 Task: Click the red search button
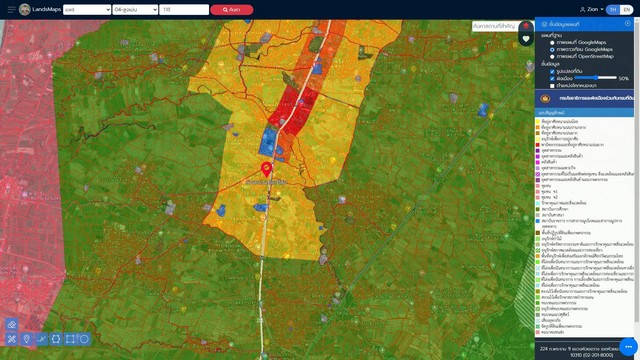pyautogui.click(x=232, y=10)
